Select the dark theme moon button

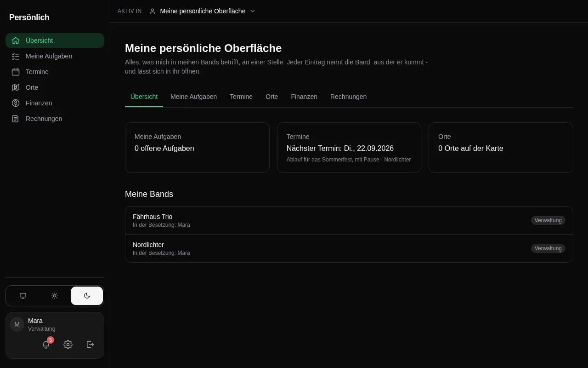[87, 296]
